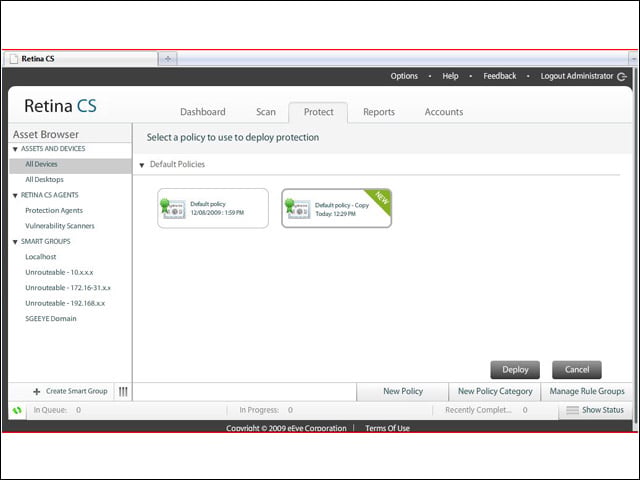The height and width of the screenshot is (480, 640).
Task: Click the Deploy button
Action: (515, 370)
